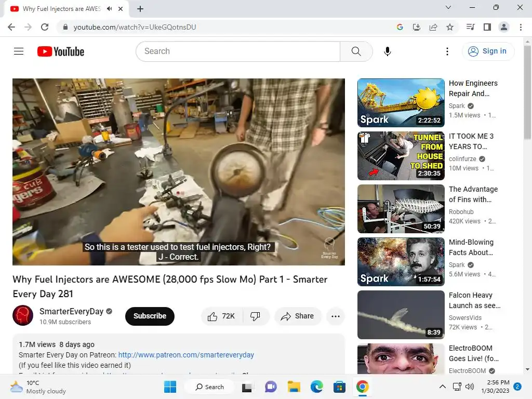Click the install app icon in address bar
The width and height of the screenshot is (532, 399).
416,27
